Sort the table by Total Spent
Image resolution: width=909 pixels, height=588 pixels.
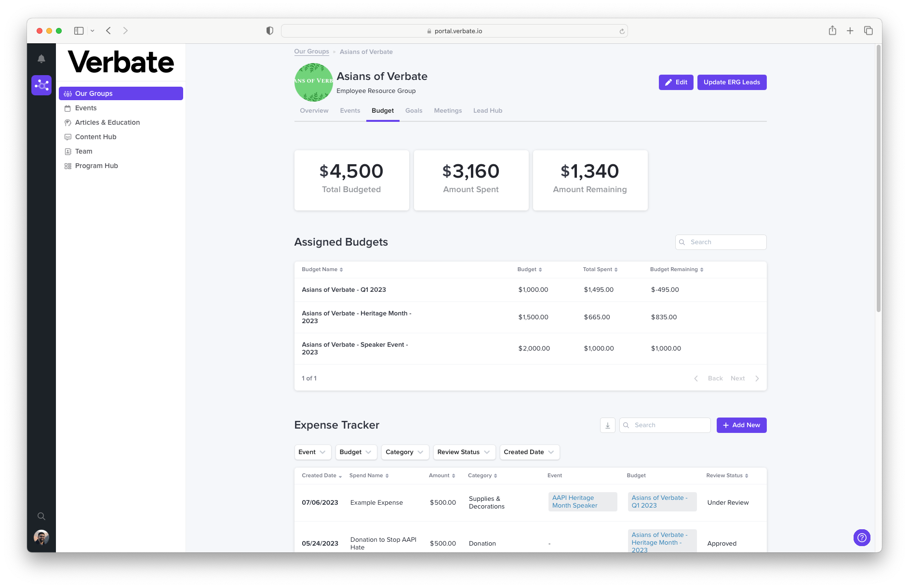[616, 269]
